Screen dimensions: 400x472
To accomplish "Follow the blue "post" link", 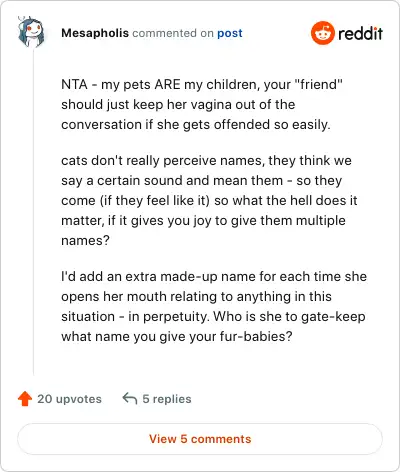I will click(230, 33).
